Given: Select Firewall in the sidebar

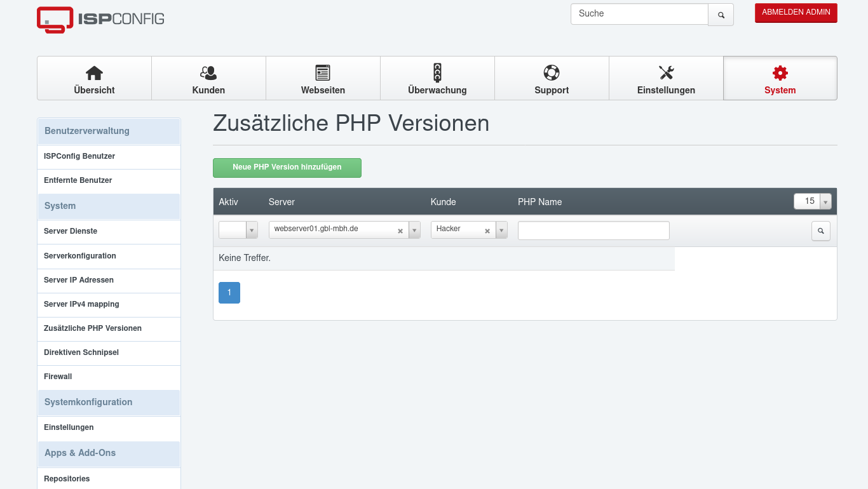Looking at the screenshot, I should 58,376.
